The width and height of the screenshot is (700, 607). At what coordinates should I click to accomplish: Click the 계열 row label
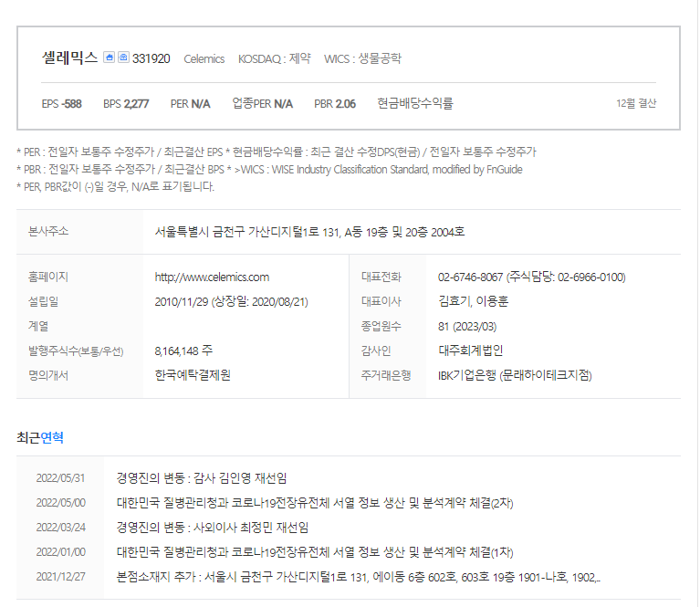coord(38,327)
